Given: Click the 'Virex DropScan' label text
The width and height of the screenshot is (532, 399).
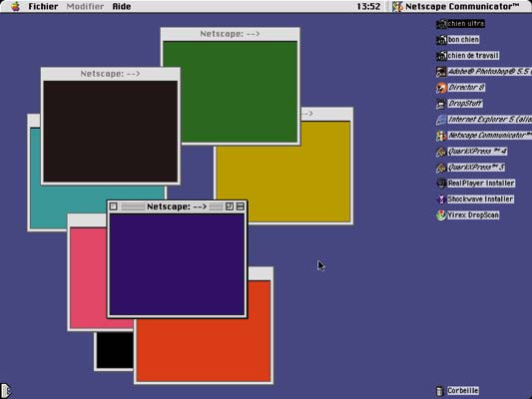Looking at the screenshot, I should pyautogui.click(x=473, y=215).
